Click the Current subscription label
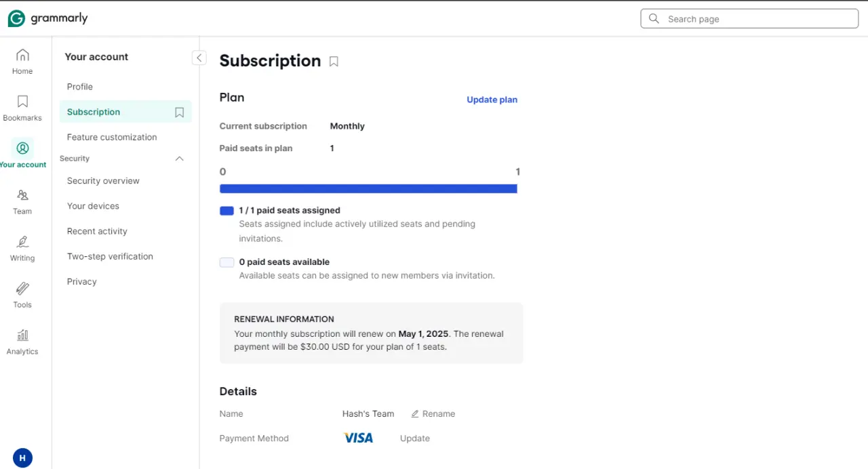The width and height of the screenshot is (868, 469). pos(263,126)
